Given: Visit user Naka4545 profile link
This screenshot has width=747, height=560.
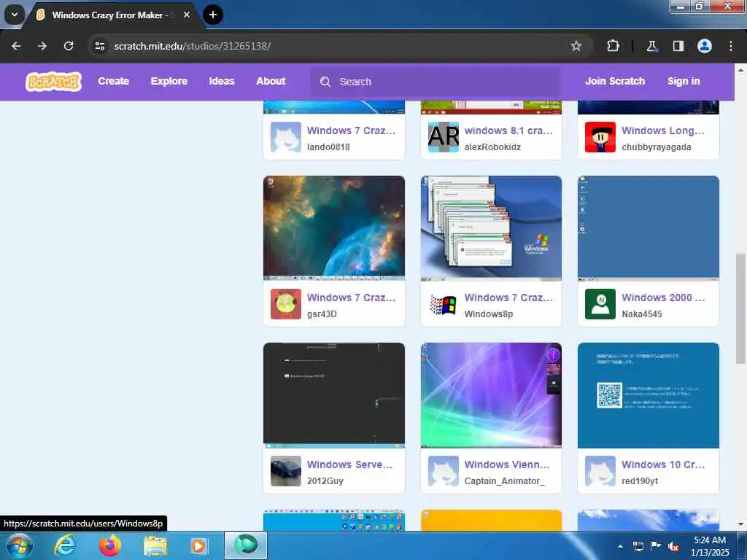Looking at the screenshot, I should pyautogui.click(x=642, y=314).
